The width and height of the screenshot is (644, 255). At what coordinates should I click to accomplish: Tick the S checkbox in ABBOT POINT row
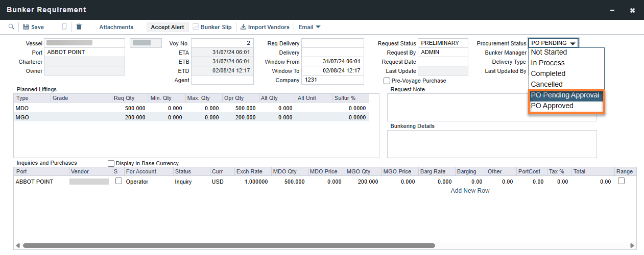pyautogui.click(x=118, y=181)
